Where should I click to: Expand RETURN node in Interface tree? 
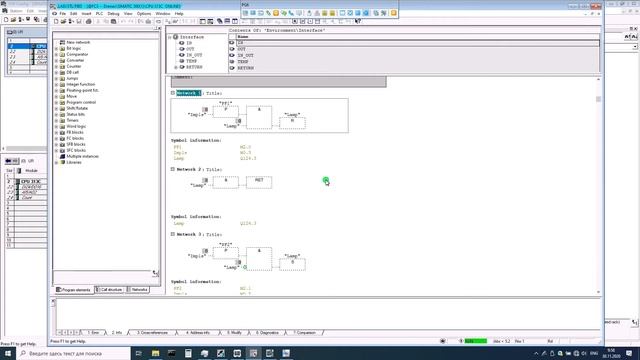(x=176, y=67)
